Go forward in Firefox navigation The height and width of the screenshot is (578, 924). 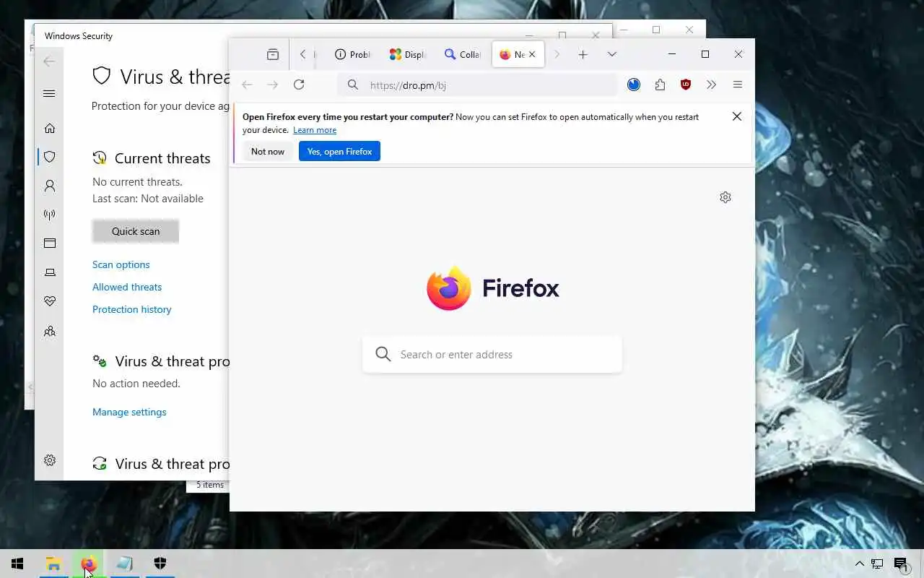pos(272,85)
